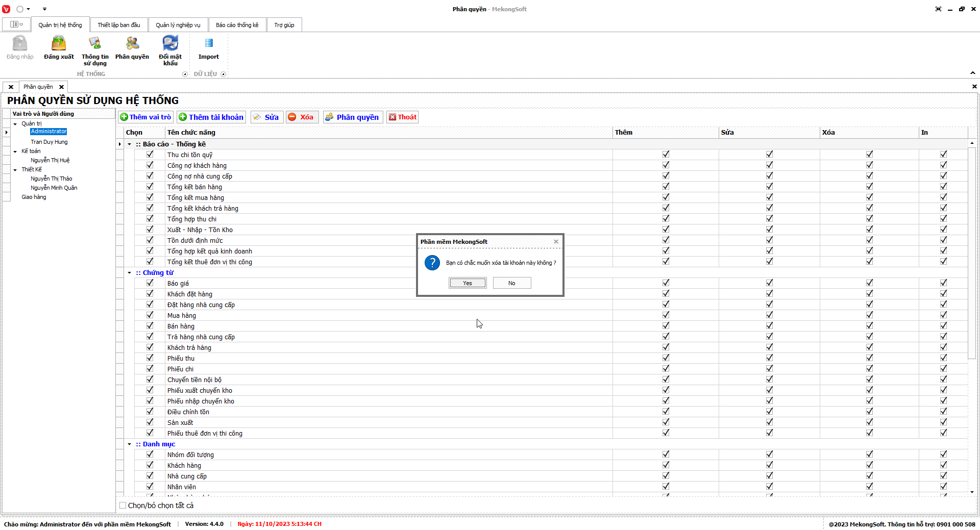Toggle Sửa checkbox for Tổng kết bán hàng
Screen dimensions: 980x530
(770, 186)
